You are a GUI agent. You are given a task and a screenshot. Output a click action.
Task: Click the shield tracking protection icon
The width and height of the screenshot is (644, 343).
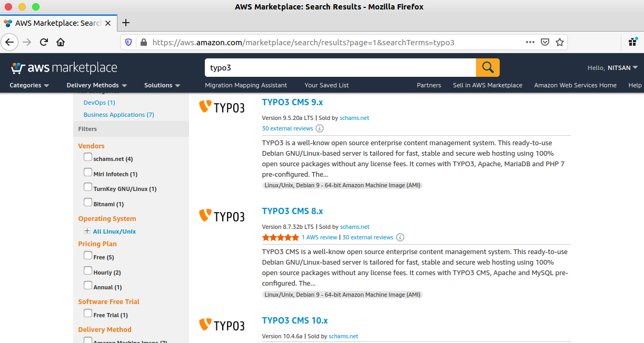point(128,42)
